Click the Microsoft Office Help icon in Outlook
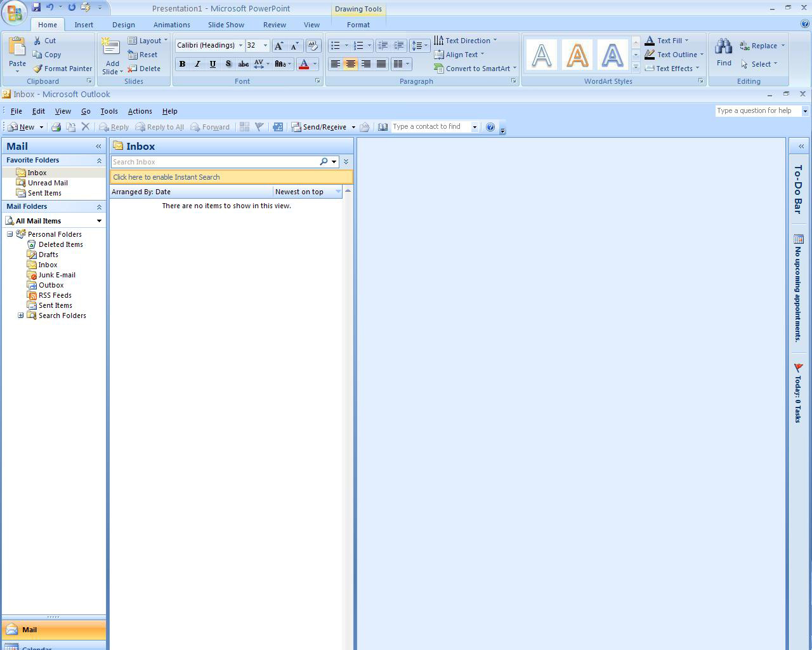The image size is (812, 650). 490,127
